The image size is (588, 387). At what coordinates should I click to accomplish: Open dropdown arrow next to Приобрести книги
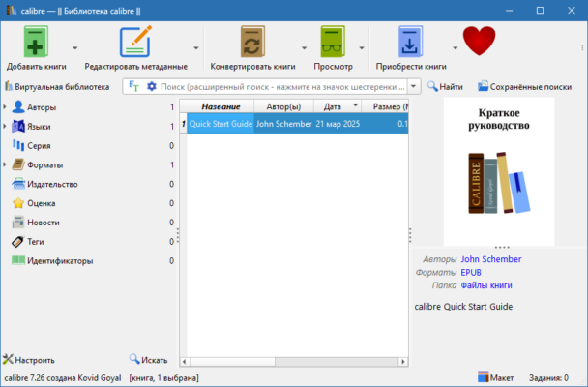tap(455, 48)
